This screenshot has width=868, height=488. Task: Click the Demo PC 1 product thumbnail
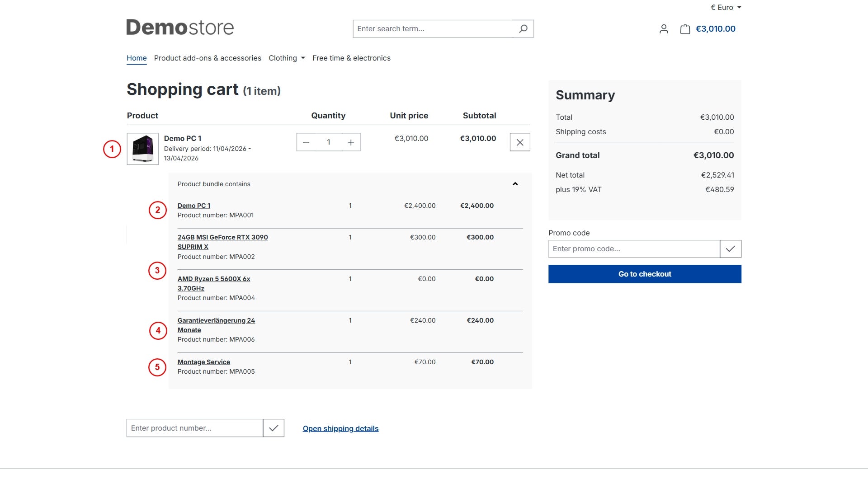[143, 149]
